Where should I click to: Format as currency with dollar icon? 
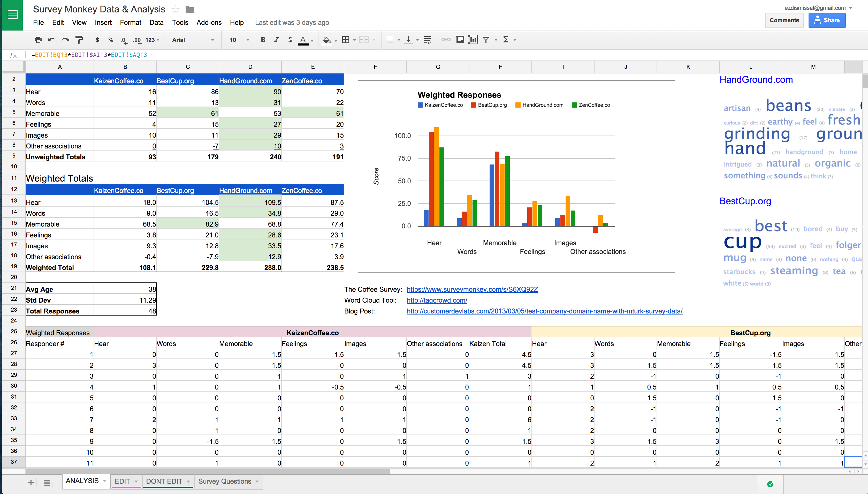(x=97, y=40)
